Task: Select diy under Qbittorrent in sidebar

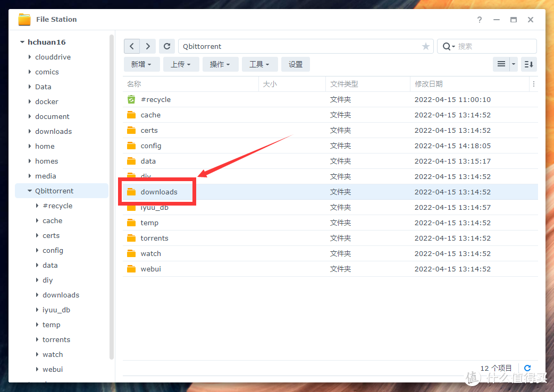Action: pyautogui.click(x=48, y=280)
